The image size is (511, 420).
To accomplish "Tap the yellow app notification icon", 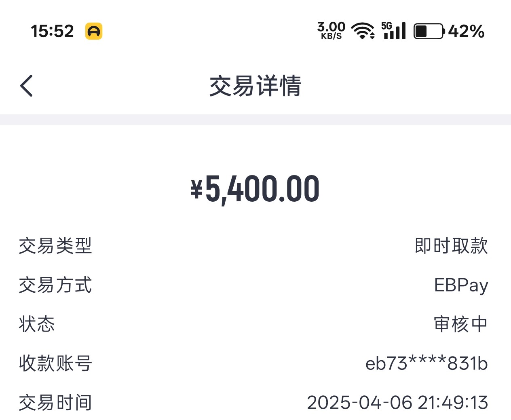I will click(x=94, y=31).
